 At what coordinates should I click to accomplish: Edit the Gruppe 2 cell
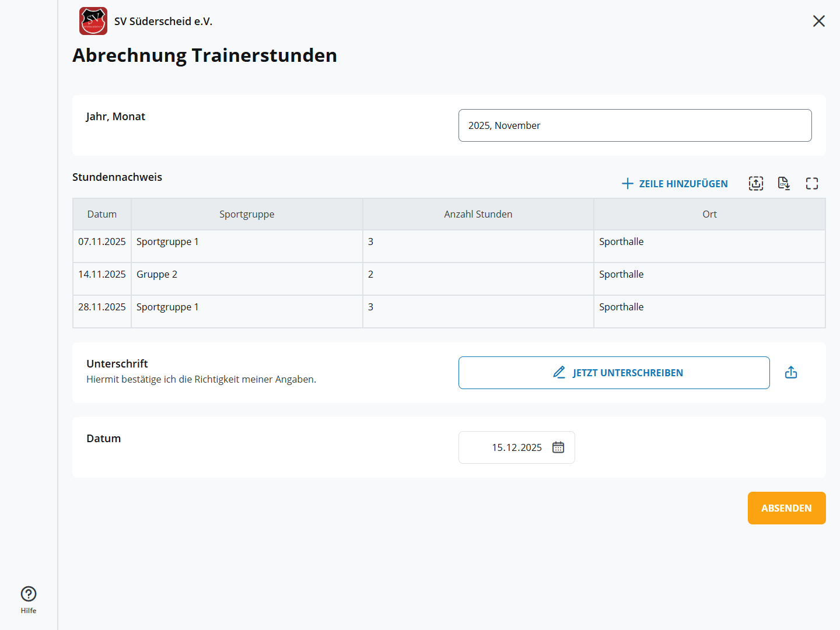click(247, 275)
